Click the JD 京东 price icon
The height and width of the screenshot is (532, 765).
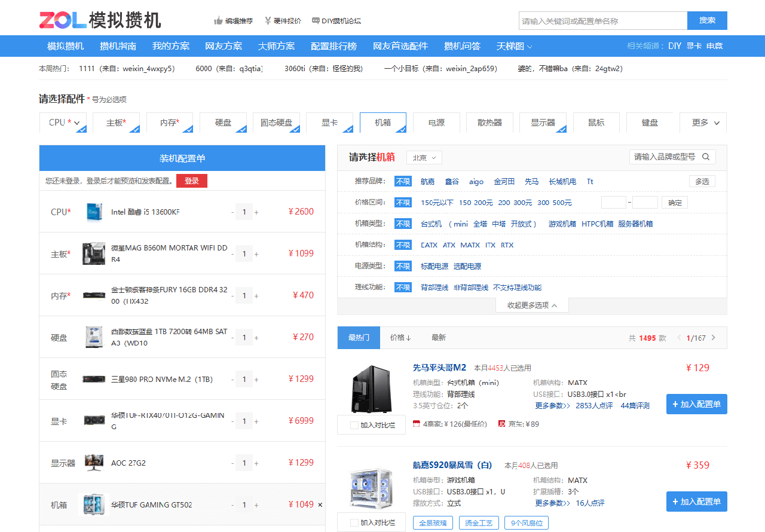tap(501, 424)
